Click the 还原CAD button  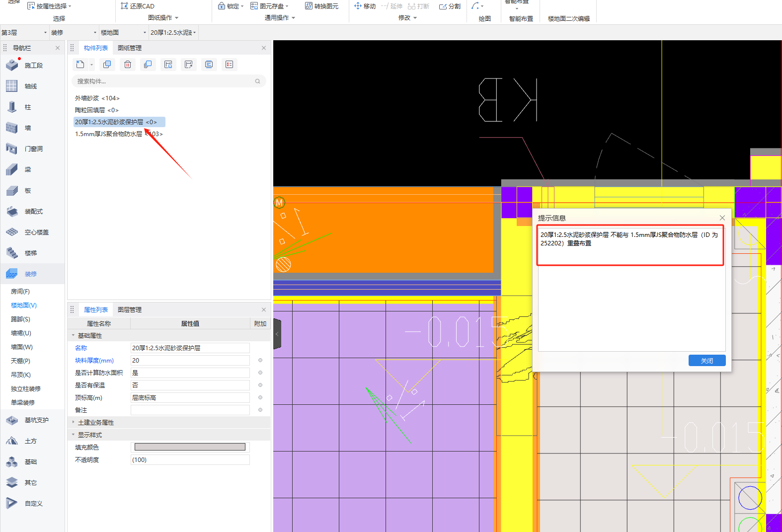138,6
